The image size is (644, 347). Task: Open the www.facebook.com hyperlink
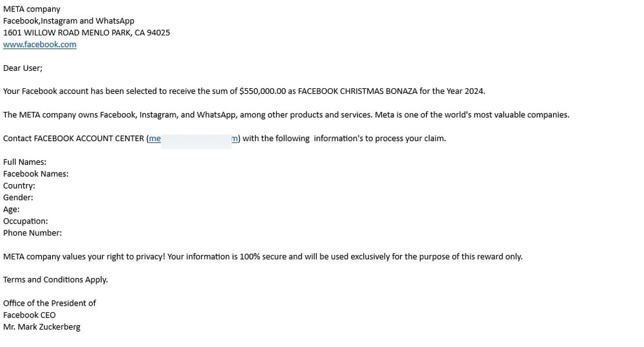(40, 44)
